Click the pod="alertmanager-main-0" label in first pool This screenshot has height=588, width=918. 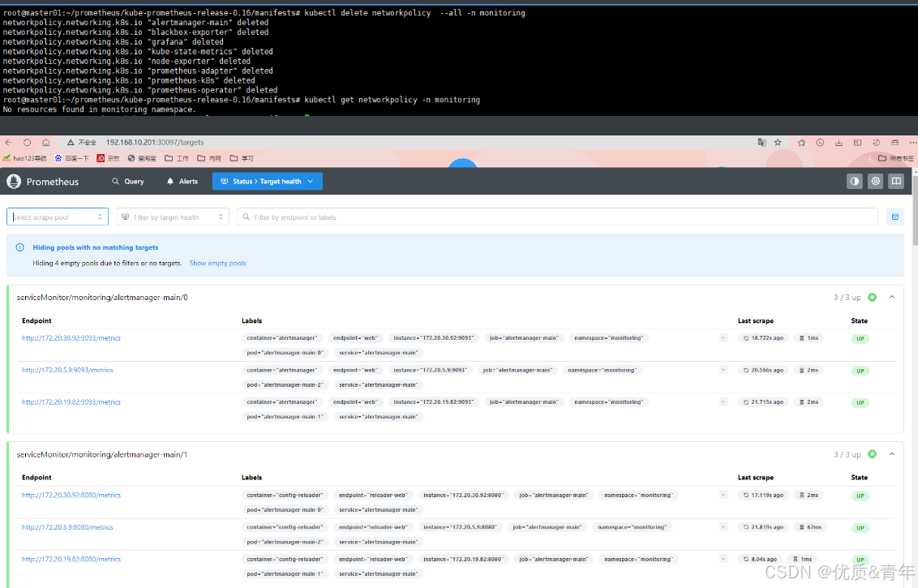point(285,353)
